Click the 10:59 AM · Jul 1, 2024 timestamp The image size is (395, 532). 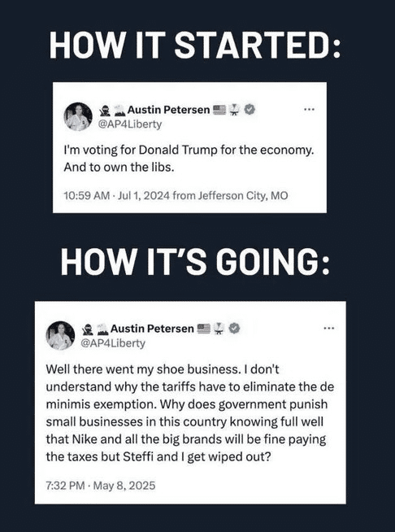click(x=117, y=196)
